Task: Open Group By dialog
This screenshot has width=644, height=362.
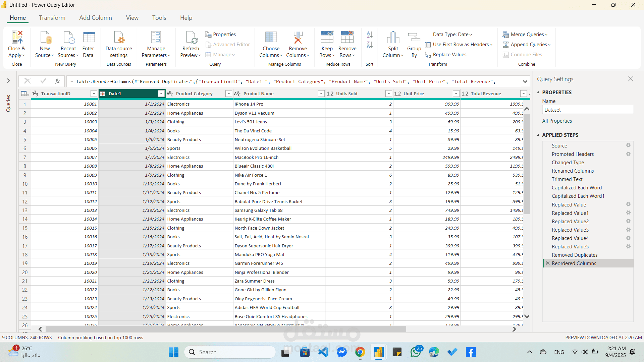Action: coord(414,44)
